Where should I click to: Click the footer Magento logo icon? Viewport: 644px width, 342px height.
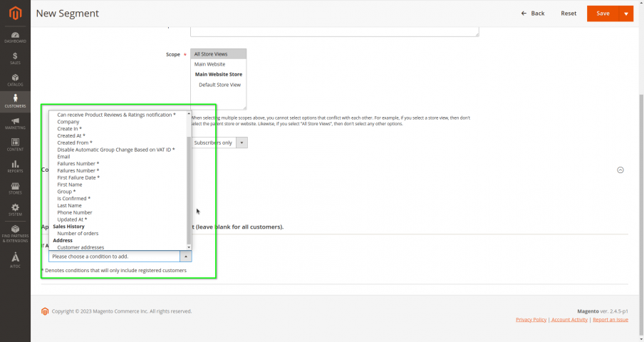click(45, 311)
